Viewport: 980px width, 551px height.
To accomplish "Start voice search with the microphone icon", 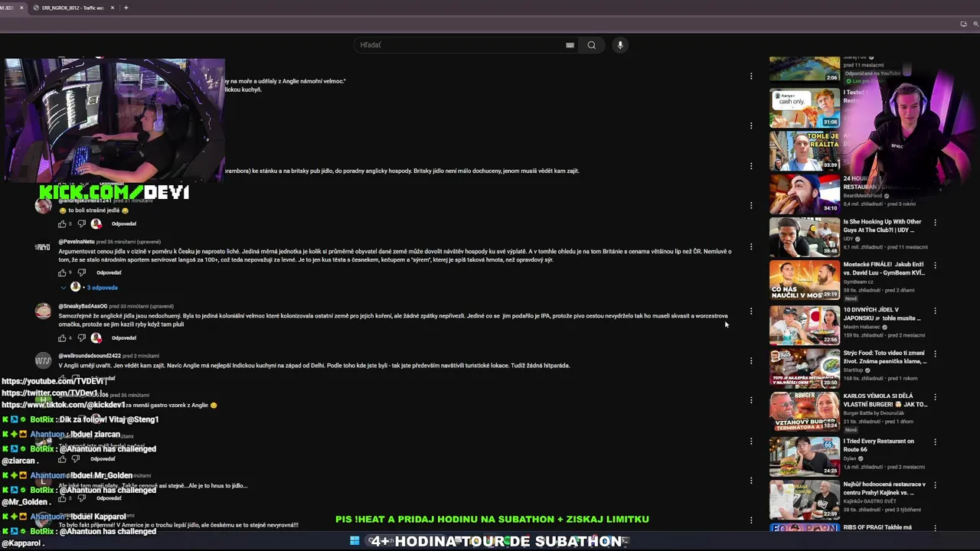I will coord(620,45).
